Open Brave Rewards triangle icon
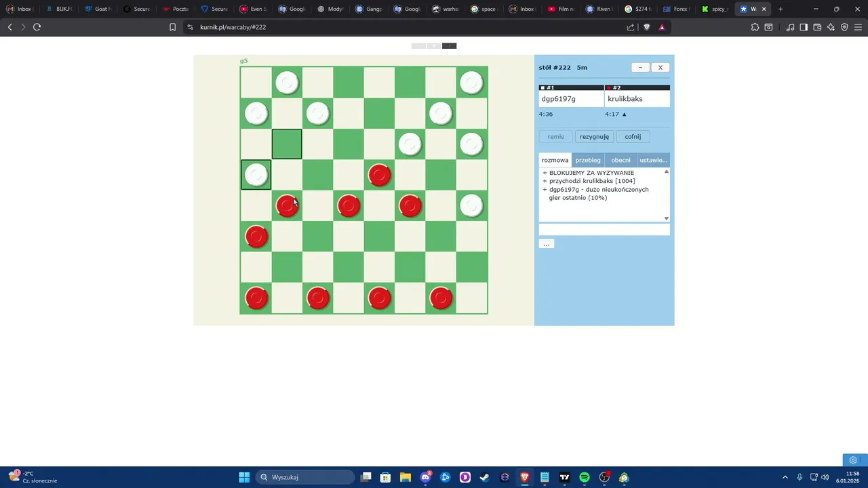The height and width of the screenshot is (488, 868). [x=662, y=27]
